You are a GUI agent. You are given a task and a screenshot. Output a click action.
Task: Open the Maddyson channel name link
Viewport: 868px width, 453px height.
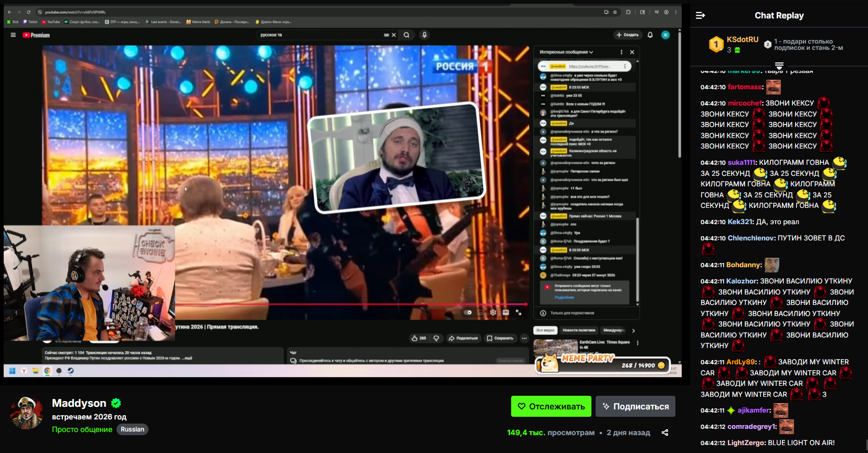(x=79, y=403)
